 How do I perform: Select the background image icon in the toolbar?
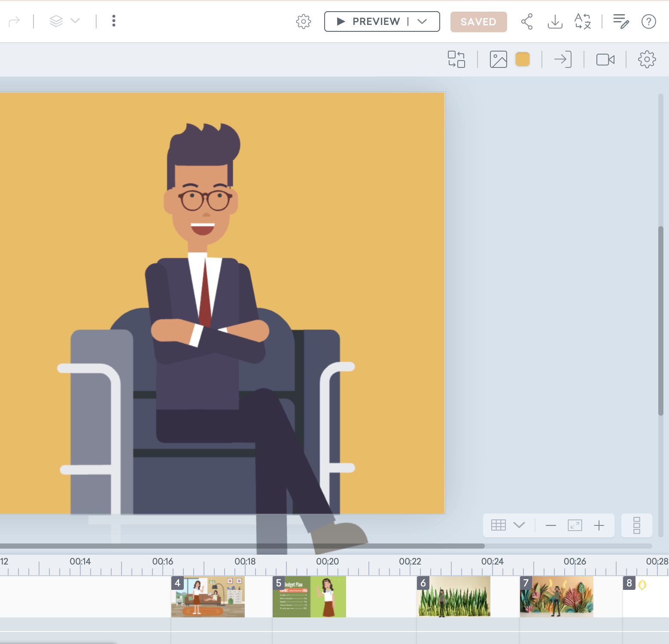(499, 59)
